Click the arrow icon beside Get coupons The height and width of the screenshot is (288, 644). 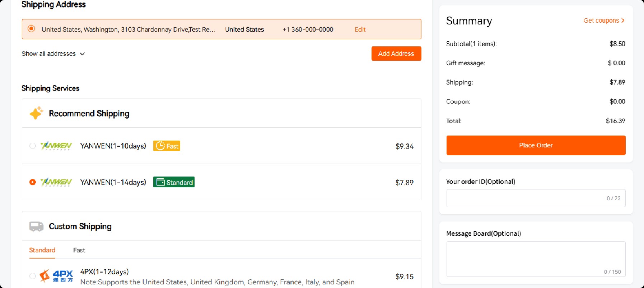pos(623,20)
